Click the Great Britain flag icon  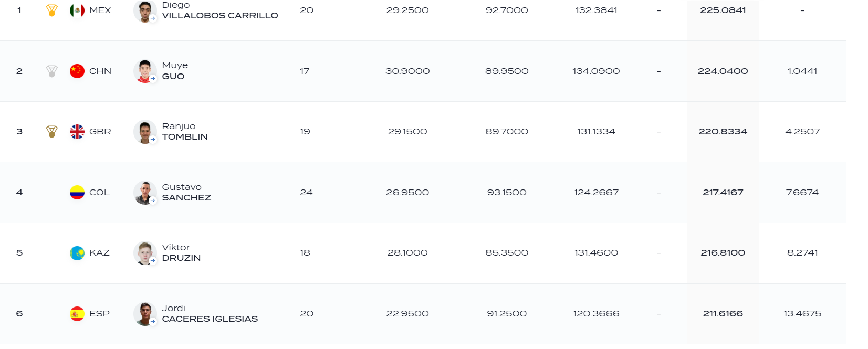pyautogui.click(x=77, y=132)
